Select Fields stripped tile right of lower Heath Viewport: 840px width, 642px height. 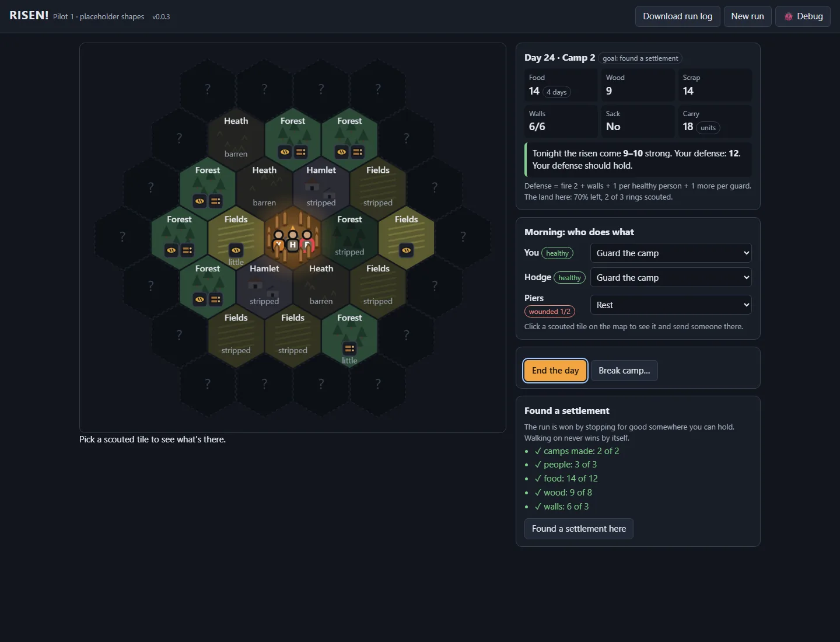coord(378,285)
